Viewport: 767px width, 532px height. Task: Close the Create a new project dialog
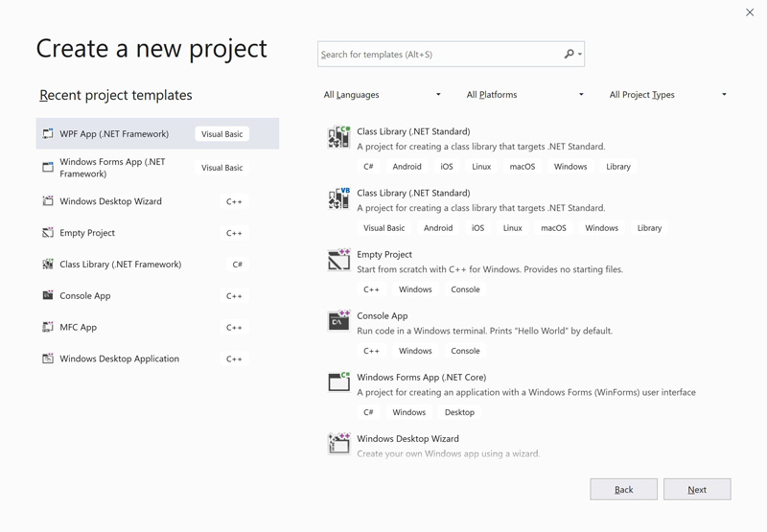pos(750,12)
